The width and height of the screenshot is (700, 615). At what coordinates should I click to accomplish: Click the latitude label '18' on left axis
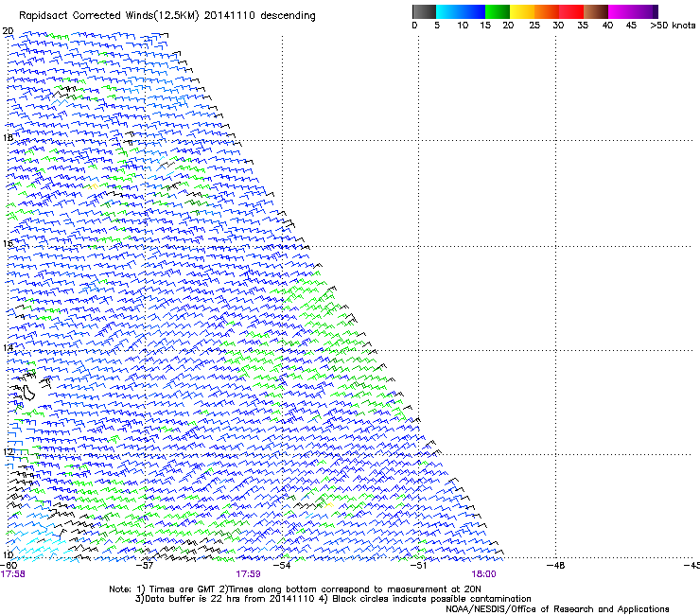click(x=8, y=137)
